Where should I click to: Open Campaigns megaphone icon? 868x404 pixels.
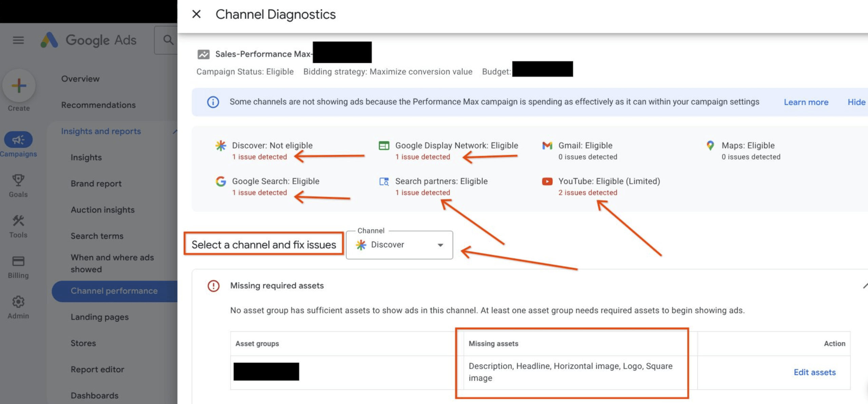(18, 139)
